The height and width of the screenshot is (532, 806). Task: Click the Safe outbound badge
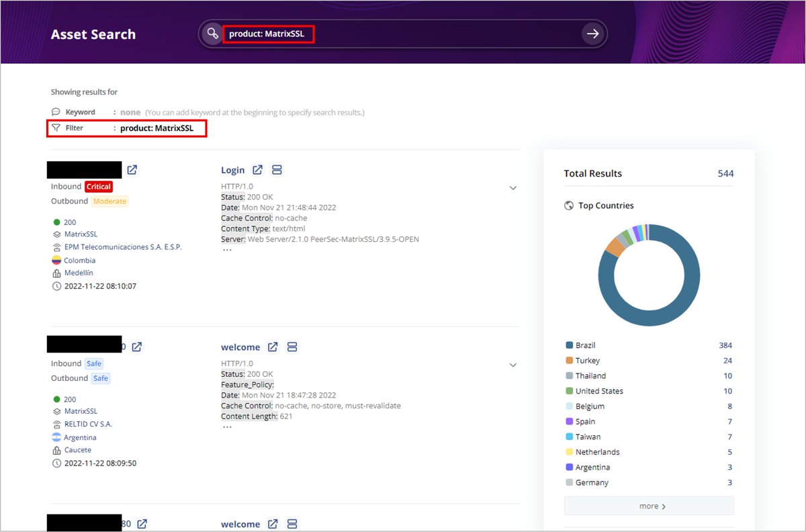click(101, 378)
